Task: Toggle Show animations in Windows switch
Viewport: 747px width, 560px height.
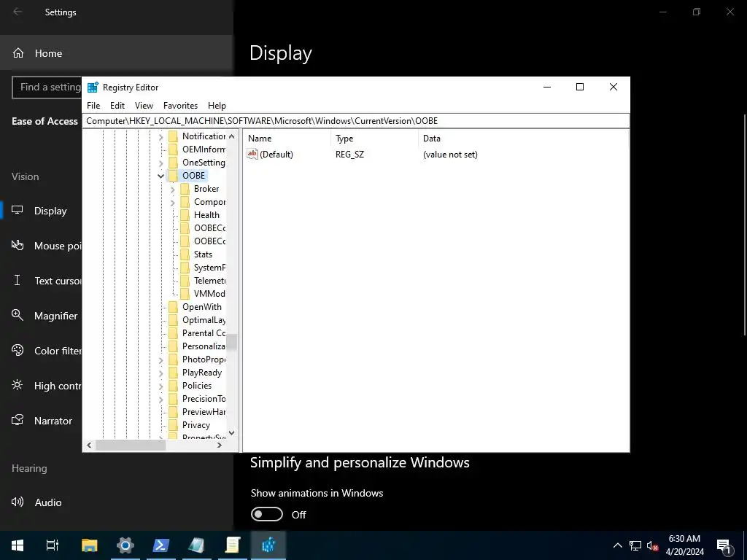Action: [267, 514]
